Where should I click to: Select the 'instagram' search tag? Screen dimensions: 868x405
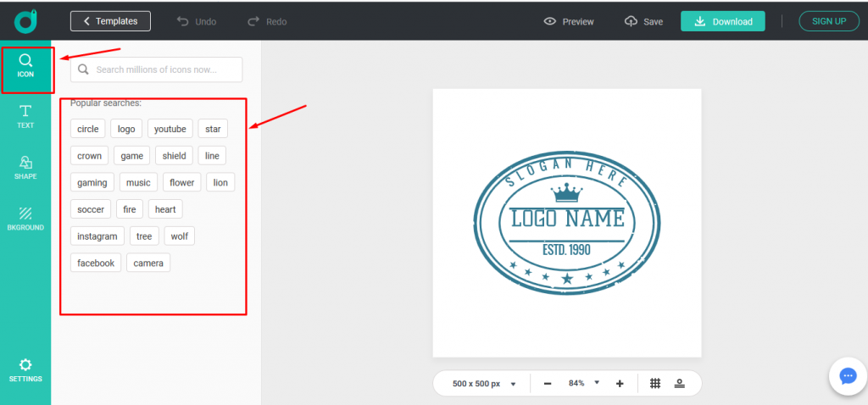(x=97, y=236)
